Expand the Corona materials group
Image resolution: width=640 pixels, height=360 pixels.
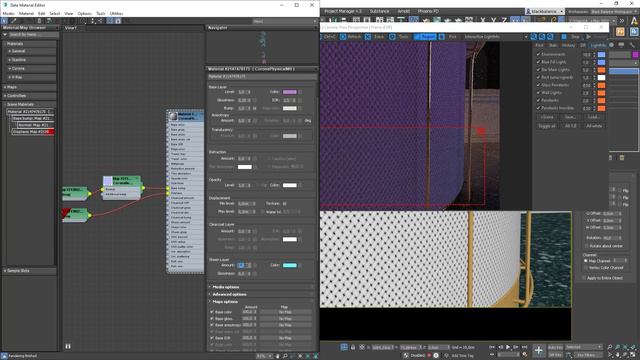click(x=31, y=69)
